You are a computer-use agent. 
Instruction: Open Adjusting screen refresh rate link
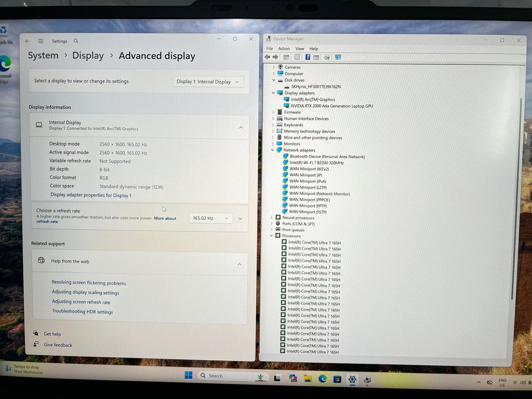click(x=81, y=302)
